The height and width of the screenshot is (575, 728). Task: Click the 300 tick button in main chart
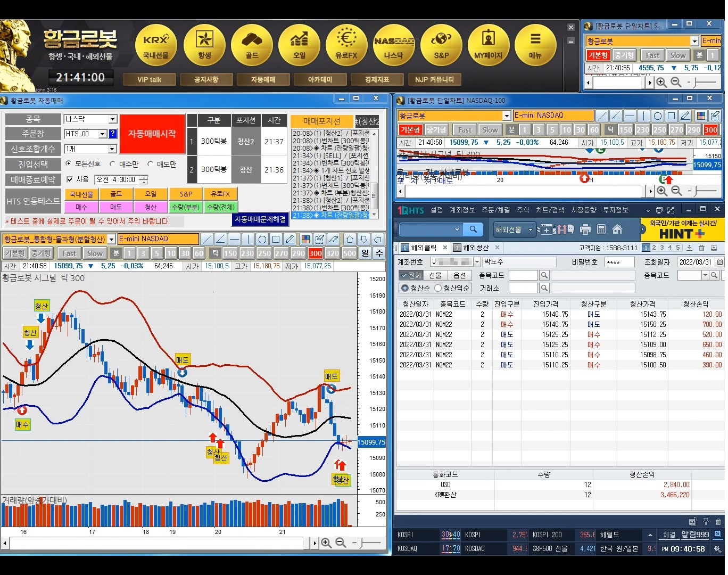pyautogui.click(x=316, y=253)
